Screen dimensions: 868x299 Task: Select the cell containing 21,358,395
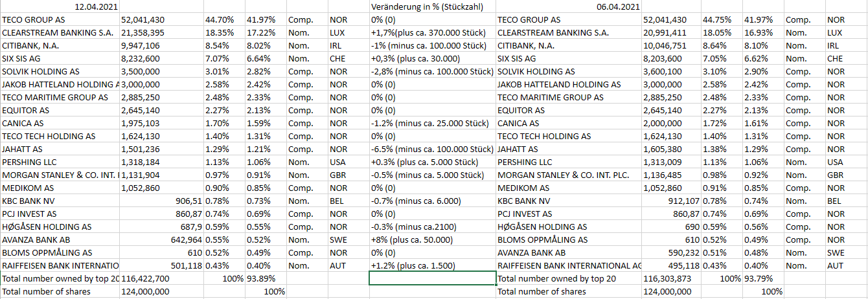(143, 32)
